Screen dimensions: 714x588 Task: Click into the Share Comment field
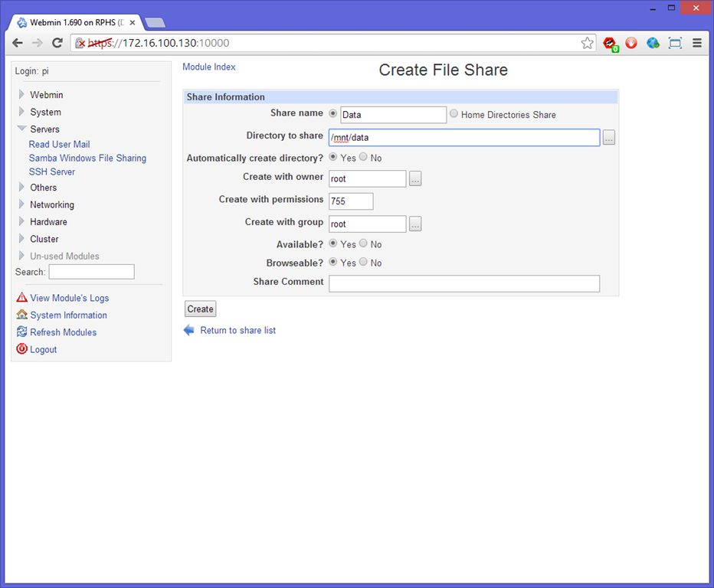463,283
